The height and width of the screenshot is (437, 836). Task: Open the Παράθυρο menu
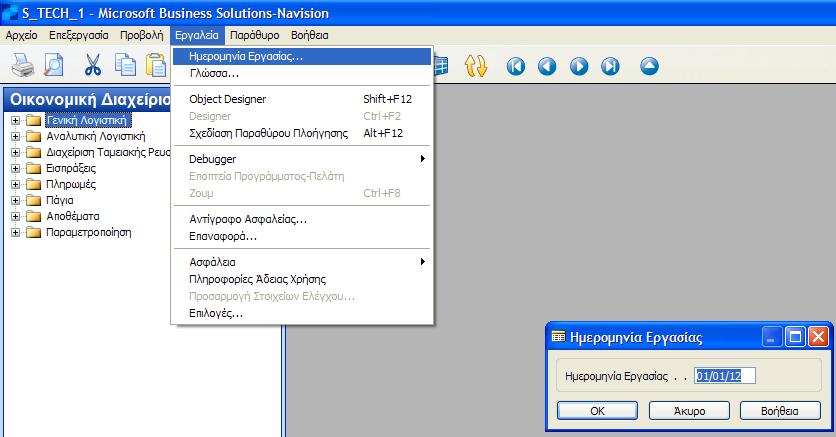point(254,35)
